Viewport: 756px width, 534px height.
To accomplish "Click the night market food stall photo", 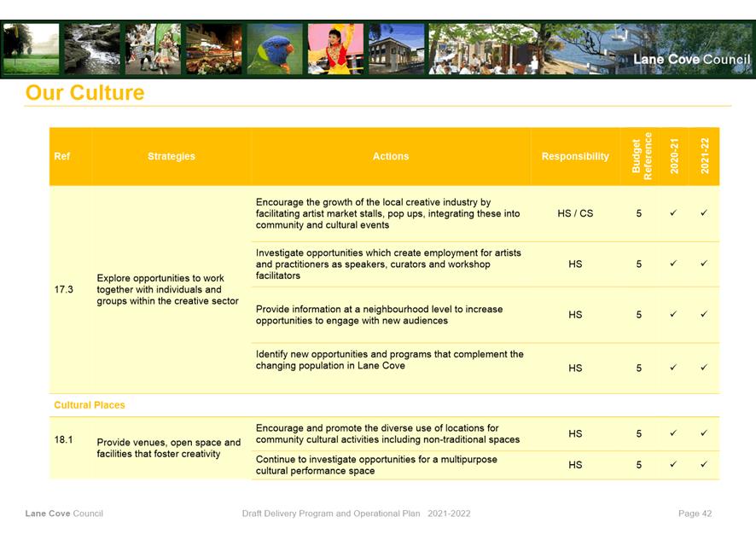I will (x=213, y=49).
